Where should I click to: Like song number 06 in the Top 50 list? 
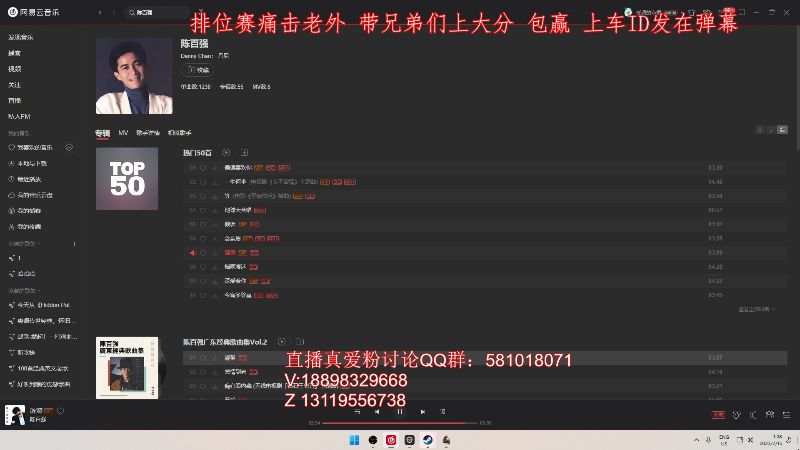click(x=203, y=239)
